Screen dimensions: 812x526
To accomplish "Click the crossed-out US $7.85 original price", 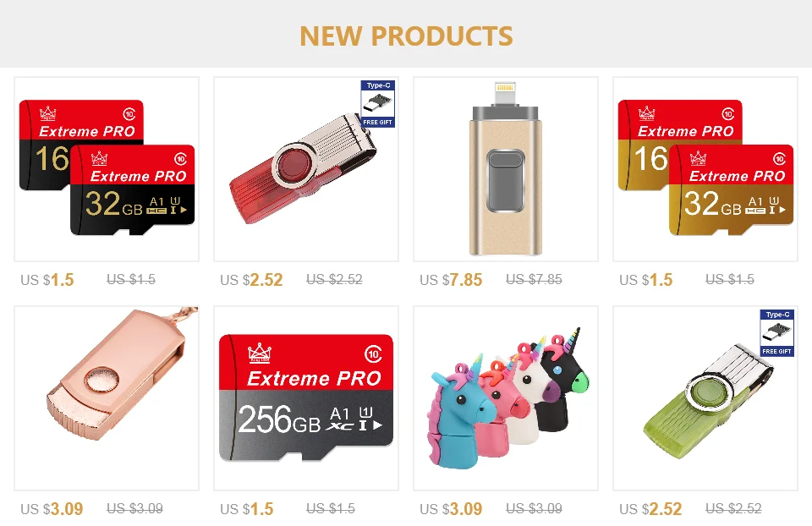I will click(534, 280).
